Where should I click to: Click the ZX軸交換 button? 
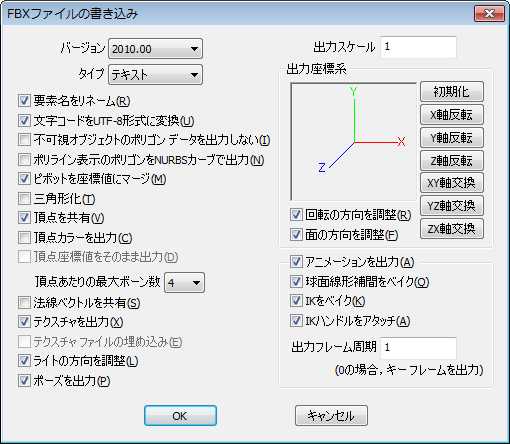click(x=452, y=229)
